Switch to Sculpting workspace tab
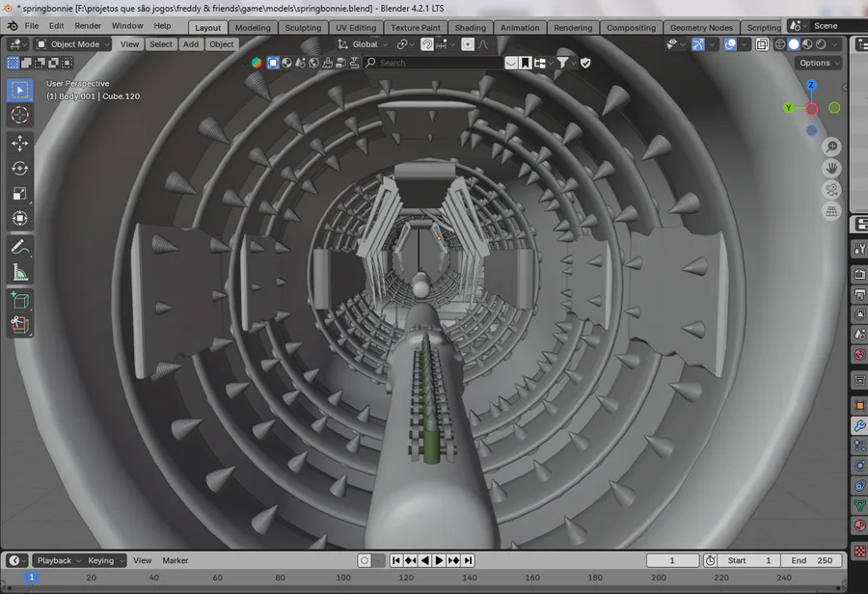 [303, 28]
